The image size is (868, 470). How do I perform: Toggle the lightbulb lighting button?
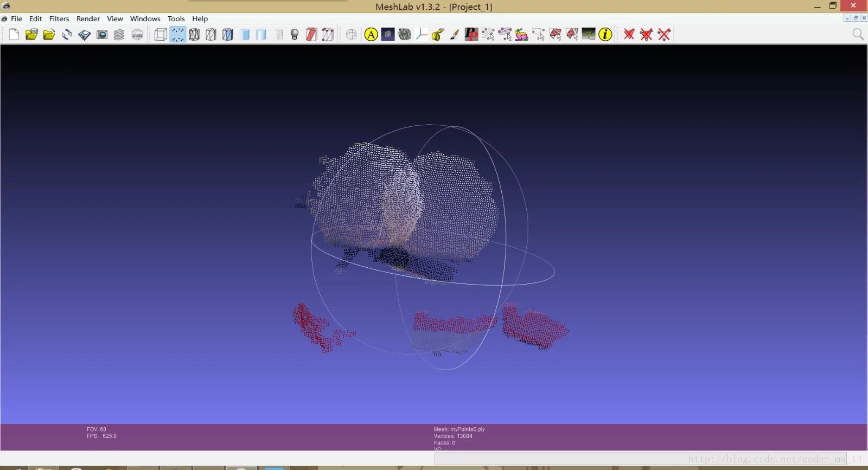[295, 35]
